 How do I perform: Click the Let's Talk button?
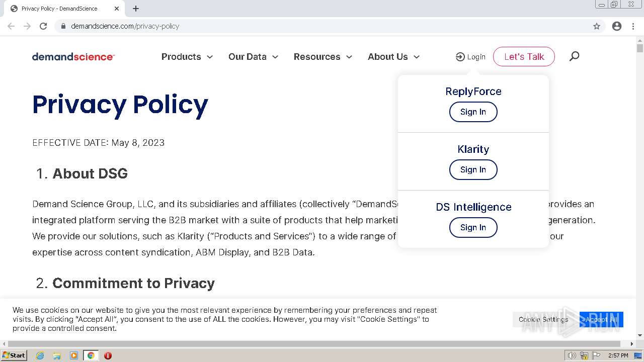(x=524, y=56)
